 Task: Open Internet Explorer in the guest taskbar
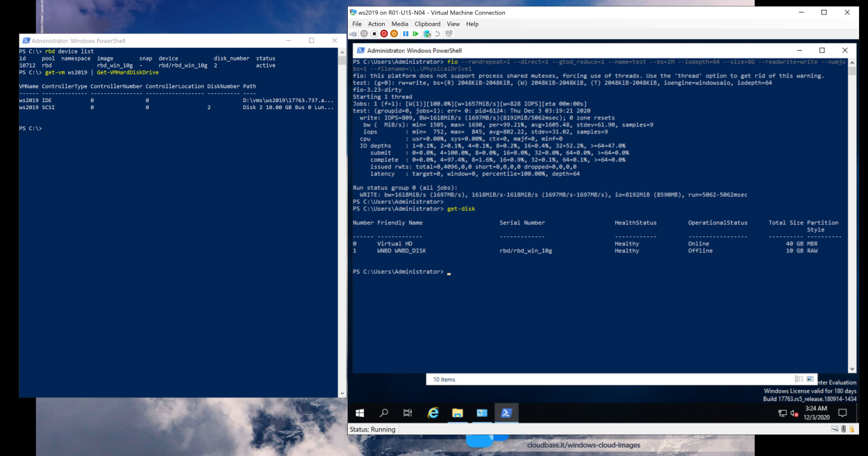(x=433, y=413)
